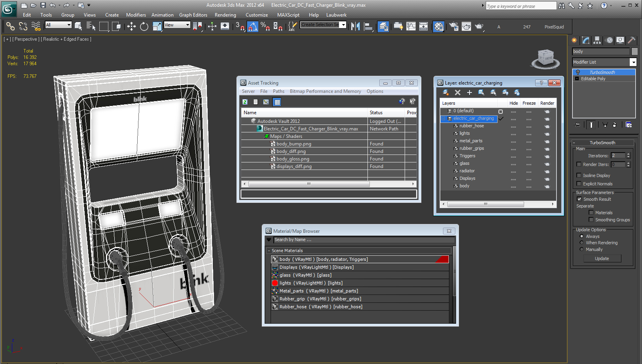Open the Modifiers menu
642x364 pixels.
point(136,15)
